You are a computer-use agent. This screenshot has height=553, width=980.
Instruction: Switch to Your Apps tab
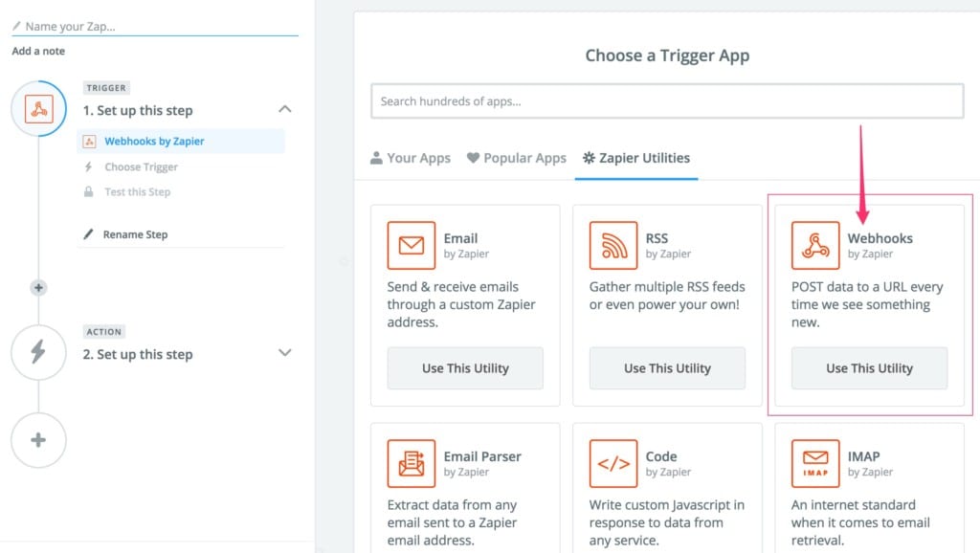[411, 158]
